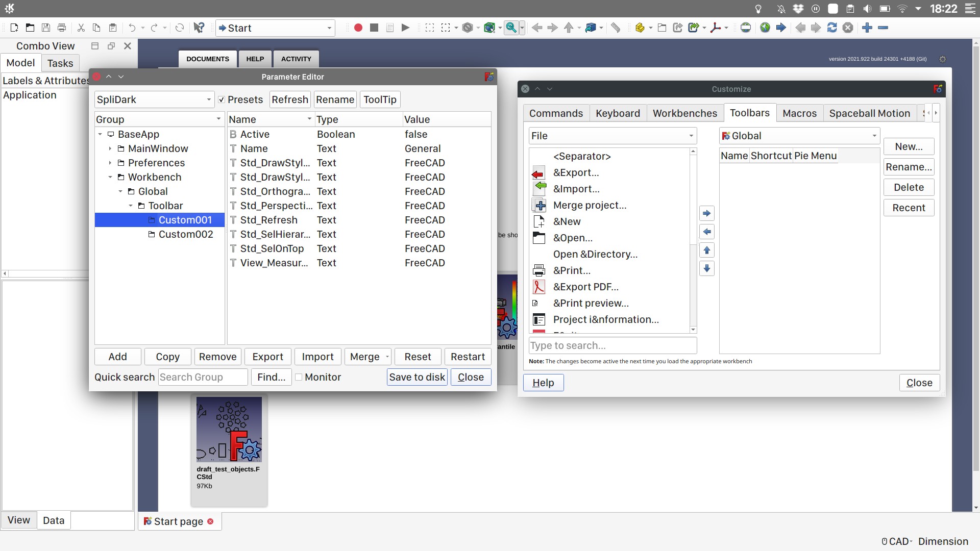Execute the macro using the play icon

point(405,28)
